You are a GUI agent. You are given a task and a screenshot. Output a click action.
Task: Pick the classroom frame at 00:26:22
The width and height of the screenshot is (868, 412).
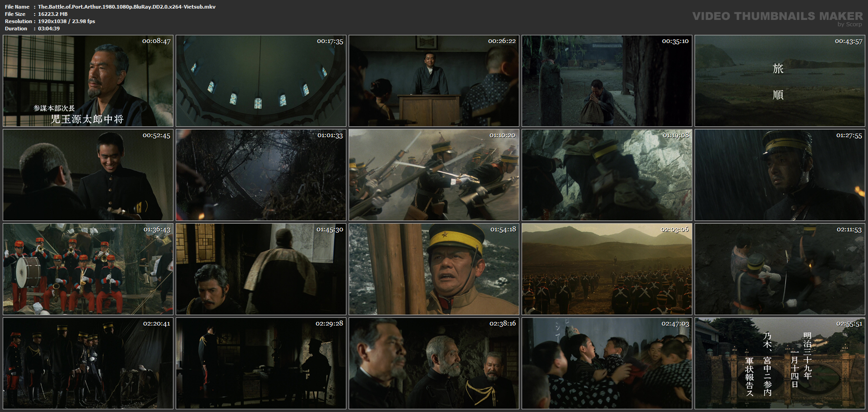[x=434, y=81]
